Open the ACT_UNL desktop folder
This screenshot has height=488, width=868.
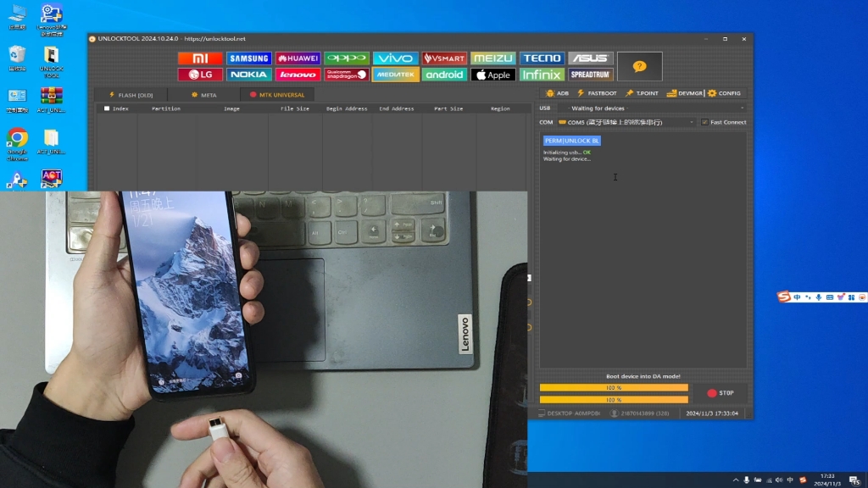(52, 141)
